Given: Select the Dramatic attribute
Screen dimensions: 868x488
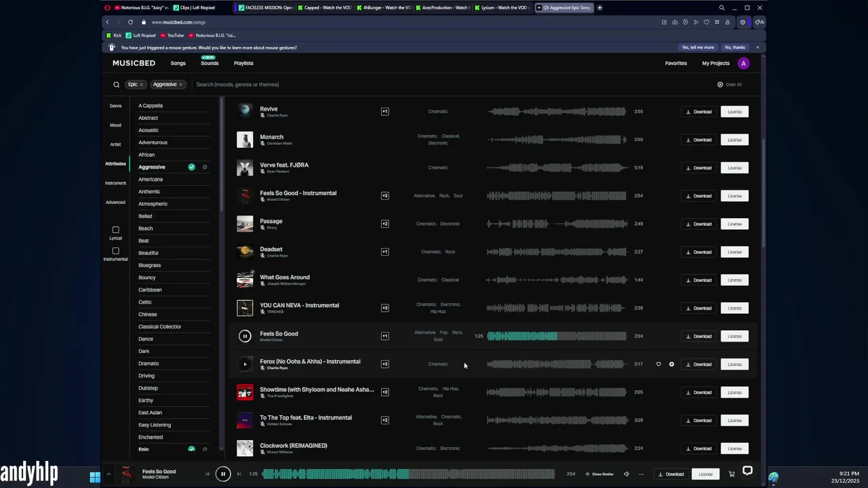Looking at the screenshot, I should pos(149,363).
